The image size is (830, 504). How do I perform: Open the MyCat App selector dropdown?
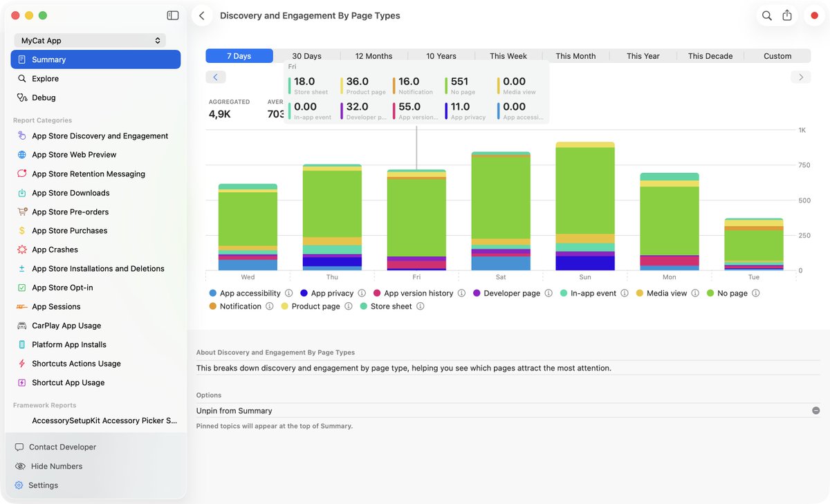(x=90, y=41)
